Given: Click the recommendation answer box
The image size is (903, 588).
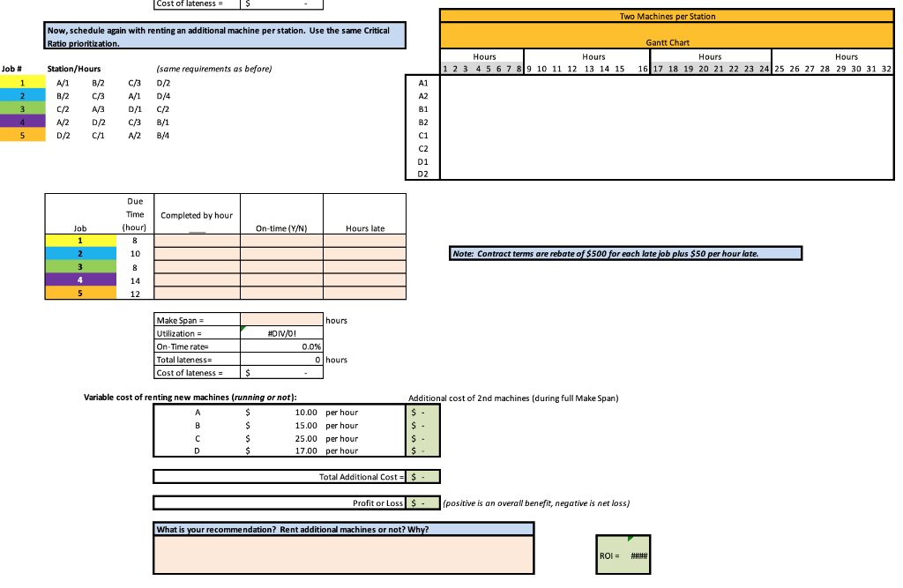Looking at the screenshot, I should pos(344,551).
